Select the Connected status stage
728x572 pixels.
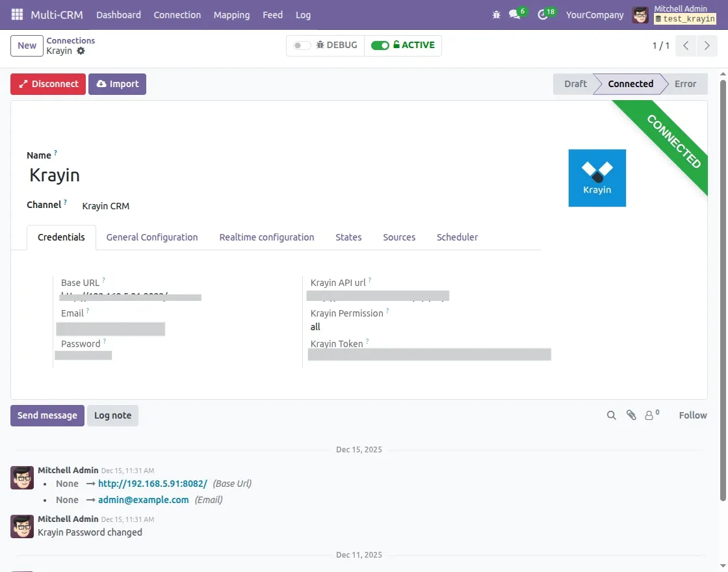(630, 84)
